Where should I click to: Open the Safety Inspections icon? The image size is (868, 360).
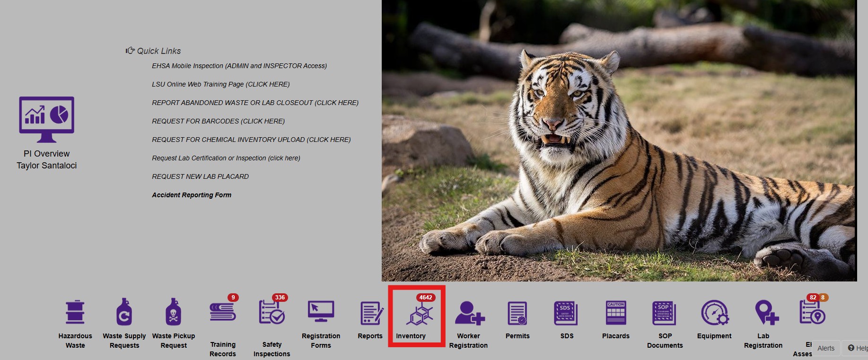point(272,313)
